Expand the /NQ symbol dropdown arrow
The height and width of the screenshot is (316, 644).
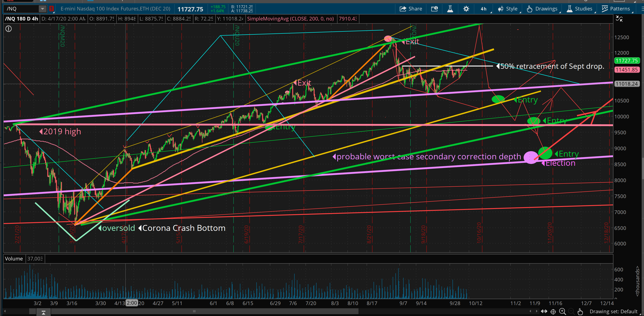(42, 9)
